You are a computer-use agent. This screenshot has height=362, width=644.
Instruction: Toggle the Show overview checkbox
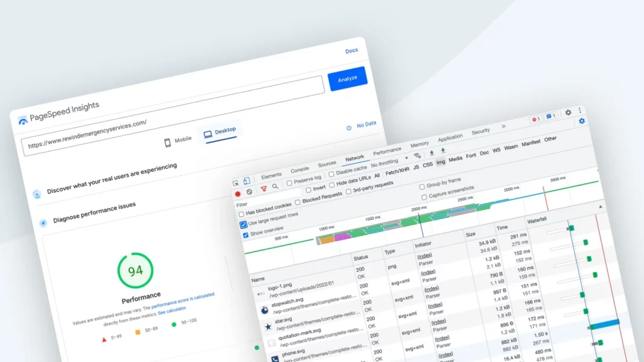pos(246,235)
